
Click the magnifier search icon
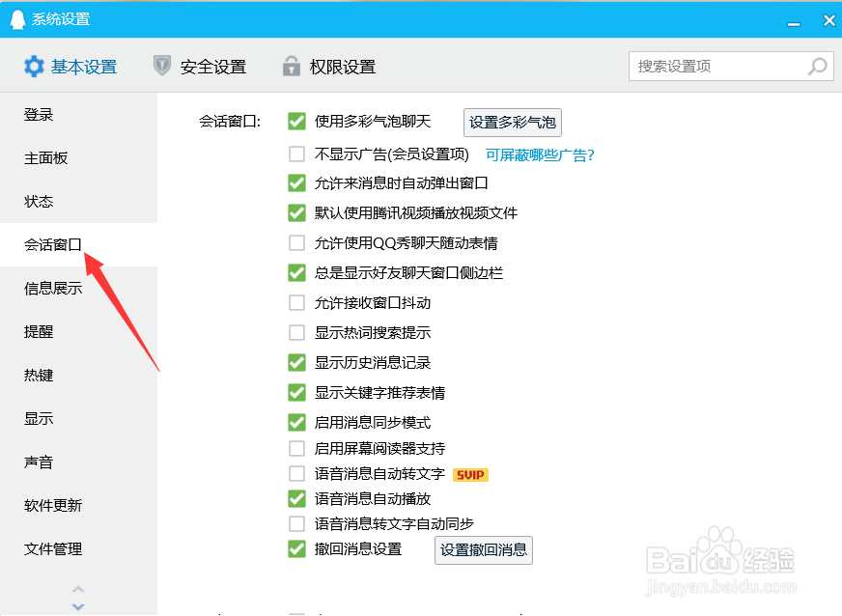[x=817, y=67]
